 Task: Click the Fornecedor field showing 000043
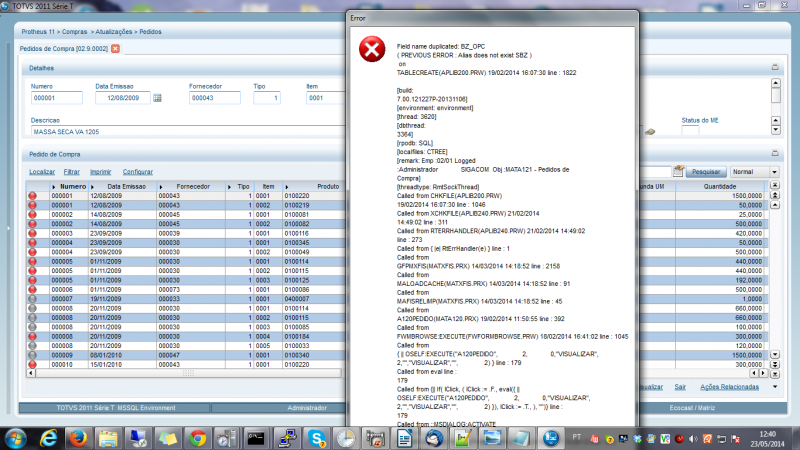(x=214, y=98)
